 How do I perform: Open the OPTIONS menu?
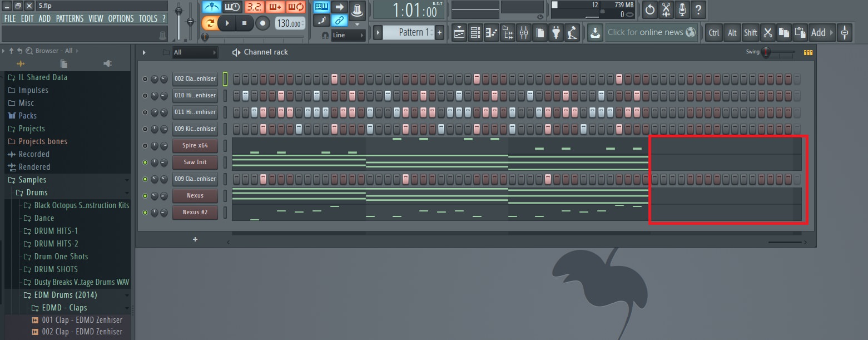121,19
